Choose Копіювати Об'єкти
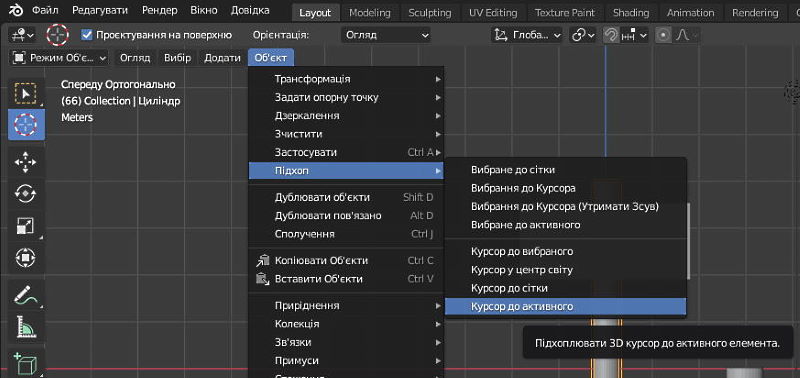The height and width of the screenshot is (378, 800). [346, 261]
